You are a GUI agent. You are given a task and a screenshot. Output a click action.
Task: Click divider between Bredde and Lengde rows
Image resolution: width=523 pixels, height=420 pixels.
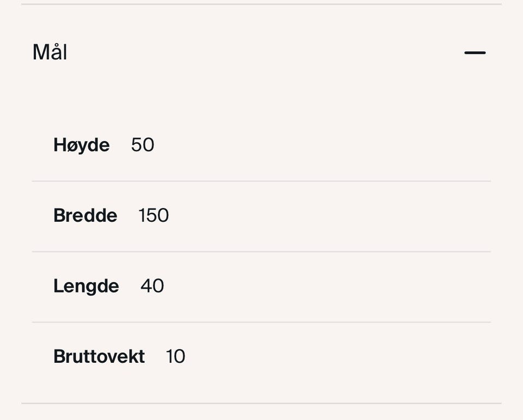(x=261, y=252)
